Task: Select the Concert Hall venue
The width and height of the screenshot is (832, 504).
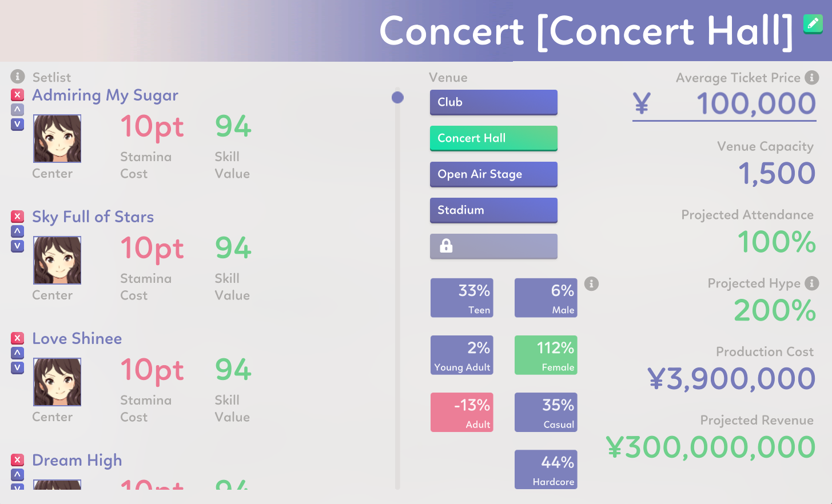Action: tap(493, 138)
